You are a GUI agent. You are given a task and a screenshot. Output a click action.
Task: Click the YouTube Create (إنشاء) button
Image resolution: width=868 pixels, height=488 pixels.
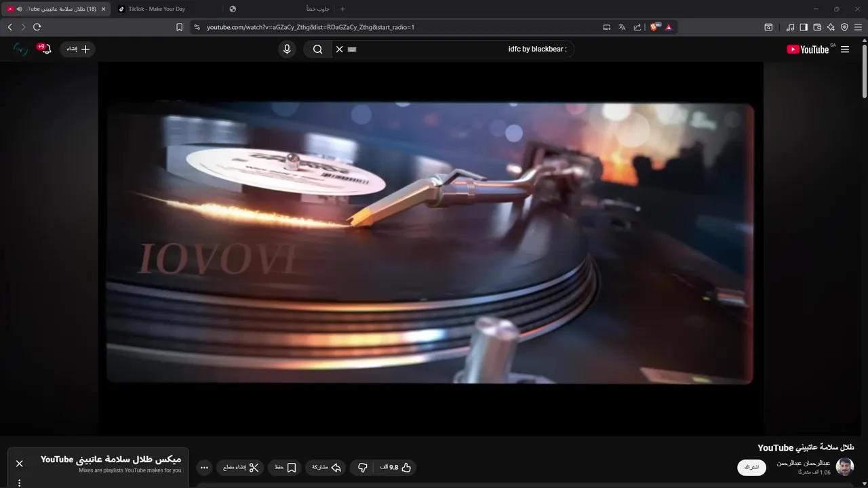(78, 49)
